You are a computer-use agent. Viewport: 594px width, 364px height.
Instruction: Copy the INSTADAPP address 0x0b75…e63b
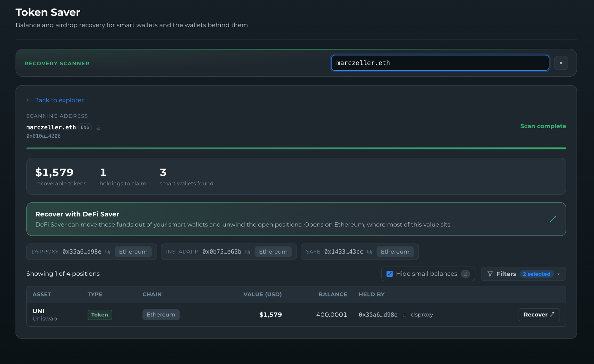(248, 252)
